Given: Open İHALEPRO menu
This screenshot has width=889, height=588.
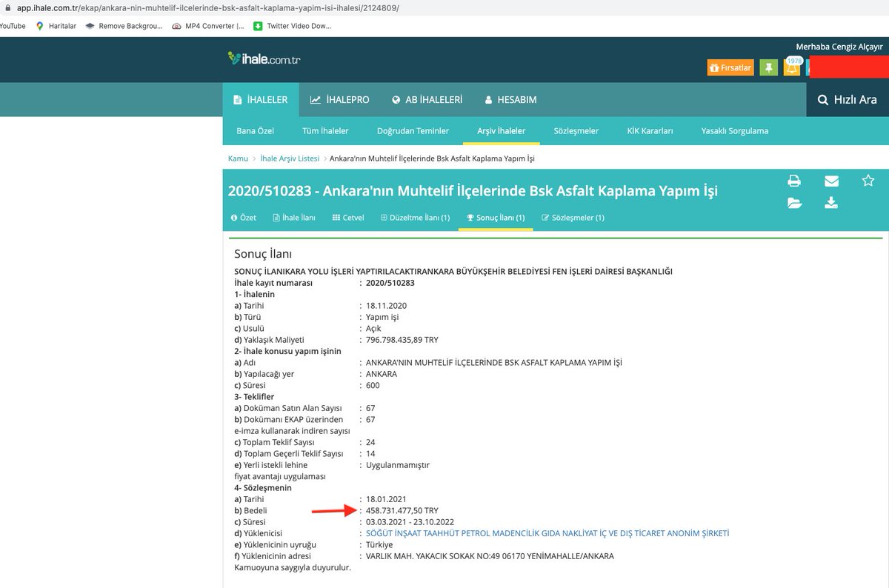Looking at the screenshot, I should coord(339,99).
